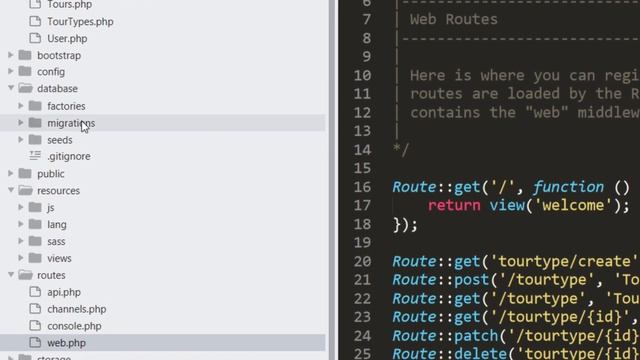This screenshot has width=640, height=360.
Task: Open the .gitignore file
Action: (69, 156)
